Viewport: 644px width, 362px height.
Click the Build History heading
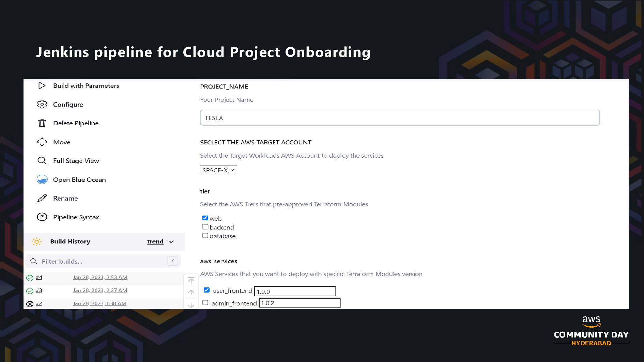pos(70,241)
